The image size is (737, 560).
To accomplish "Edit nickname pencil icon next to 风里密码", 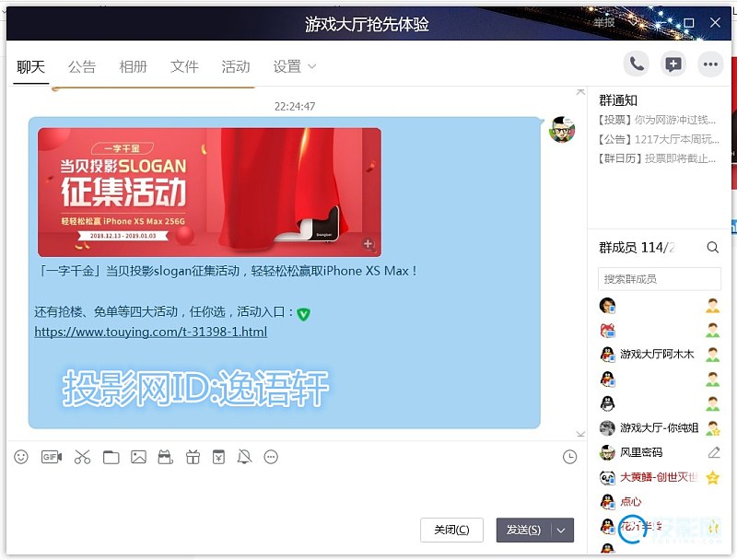I will point(714,452).
